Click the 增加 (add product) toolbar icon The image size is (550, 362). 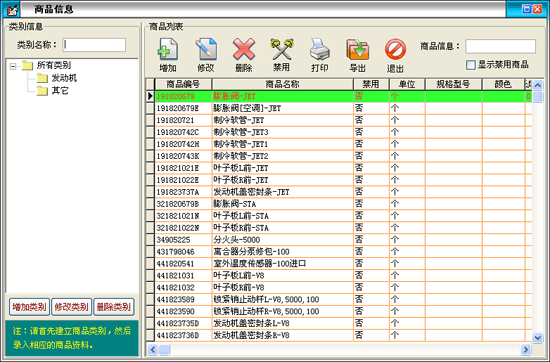[168, 49]
